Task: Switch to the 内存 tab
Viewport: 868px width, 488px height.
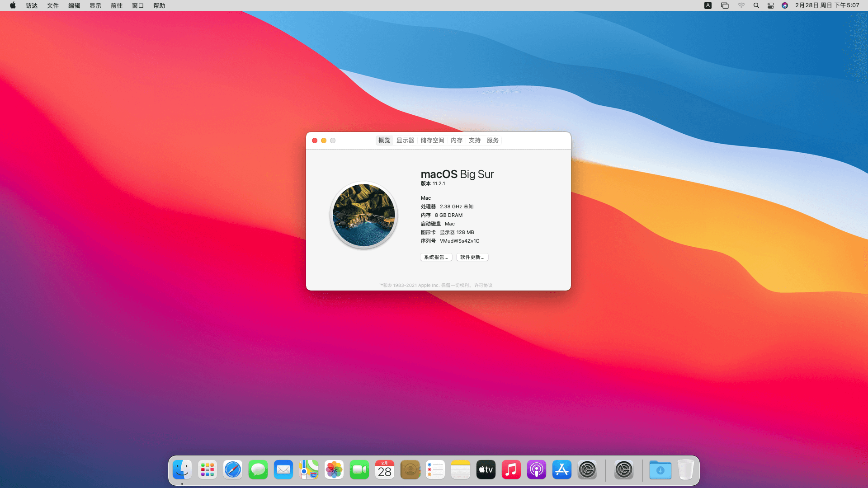Action: 457,141
